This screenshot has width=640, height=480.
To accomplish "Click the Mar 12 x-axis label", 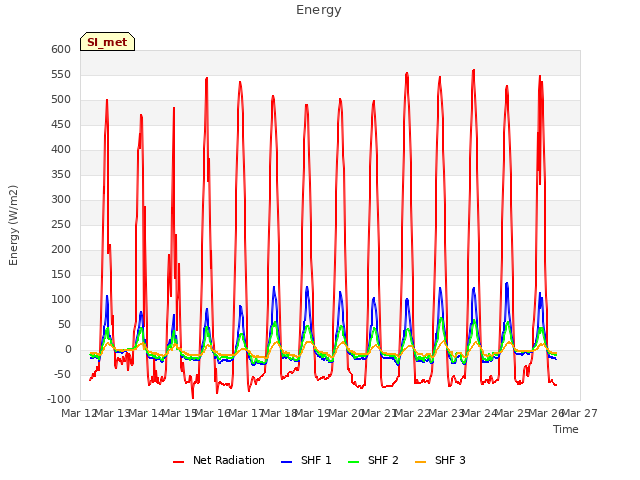I will [x=79, y=413].
